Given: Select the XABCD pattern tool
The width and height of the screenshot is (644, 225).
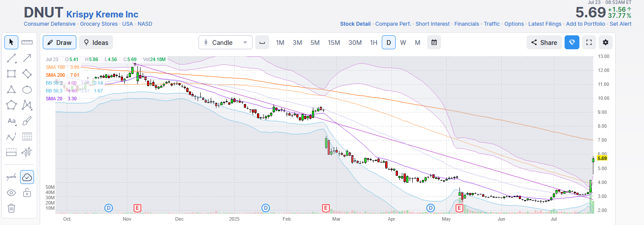Looking at the screenshot, I should (27, 105).
